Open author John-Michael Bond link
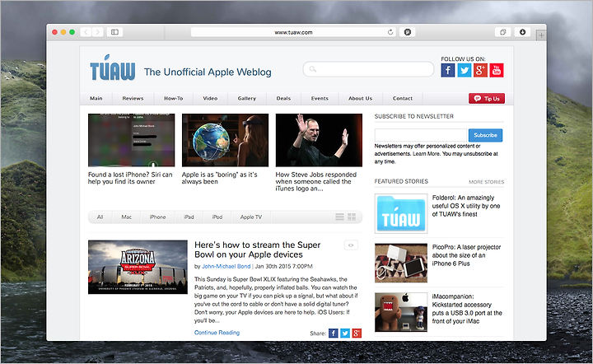This screenshot has width=593, height=364. [x=226, y=267]
